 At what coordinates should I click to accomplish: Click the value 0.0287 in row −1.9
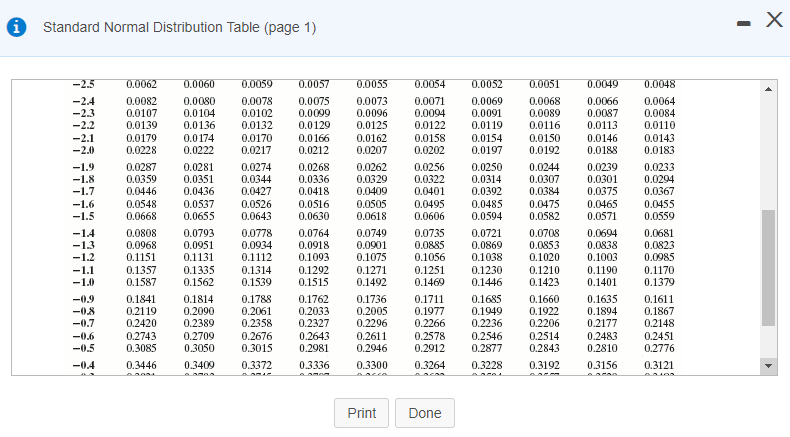[x=142, y=167]
